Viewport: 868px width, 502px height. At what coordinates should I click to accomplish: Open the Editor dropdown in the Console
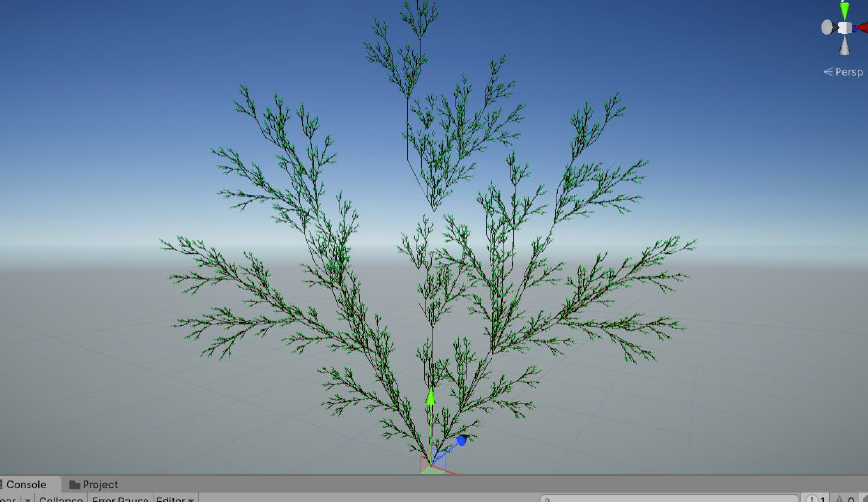click(176, 499)
